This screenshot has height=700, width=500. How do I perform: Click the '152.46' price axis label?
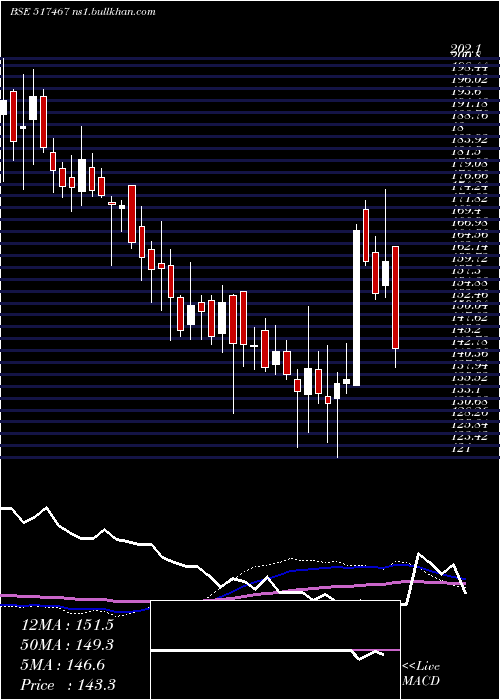coord(468,296)
